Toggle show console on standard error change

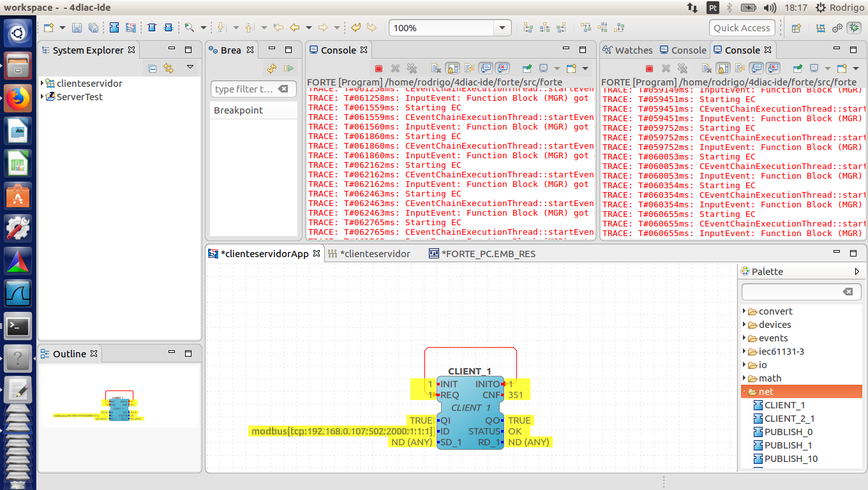pos(502,68)
